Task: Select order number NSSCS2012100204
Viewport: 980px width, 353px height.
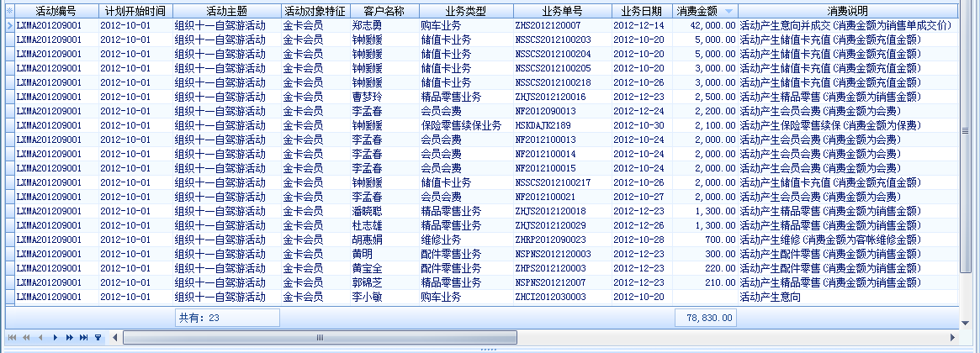Action: coord(563,55)
